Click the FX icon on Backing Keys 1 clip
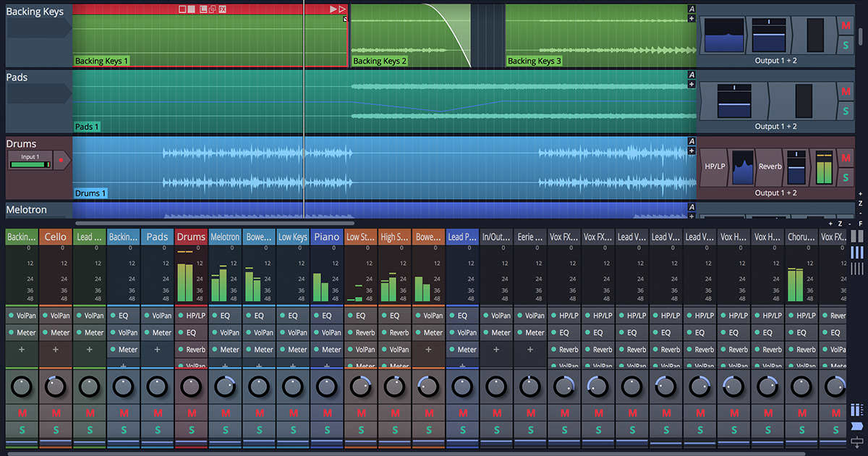 pos(223,9)
